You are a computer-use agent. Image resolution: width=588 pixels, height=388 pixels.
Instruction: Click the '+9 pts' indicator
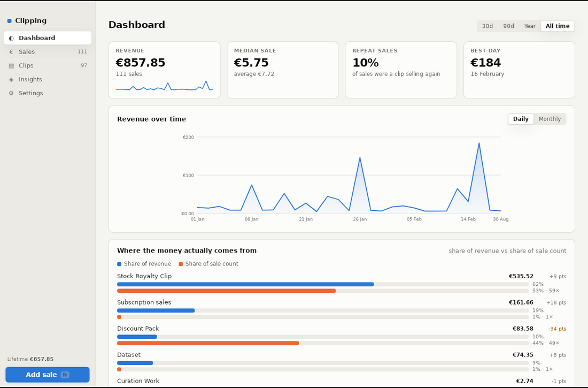coord(558,277)
